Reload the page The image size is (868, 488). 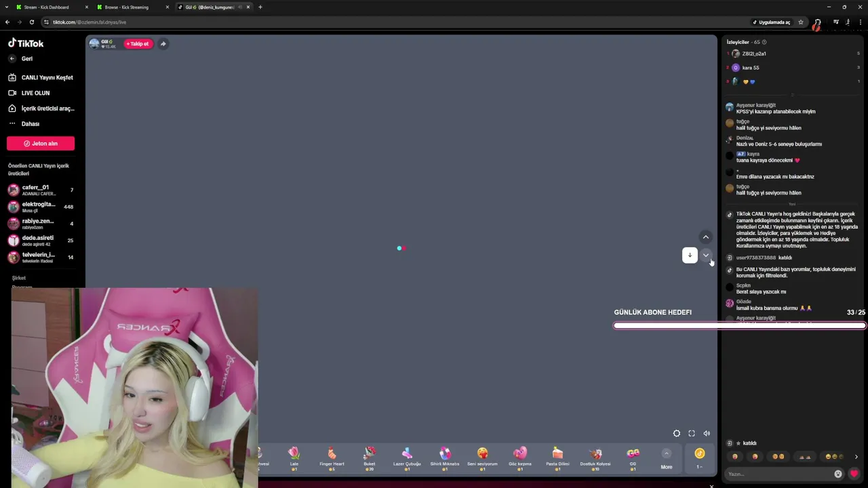coord(32,22)
